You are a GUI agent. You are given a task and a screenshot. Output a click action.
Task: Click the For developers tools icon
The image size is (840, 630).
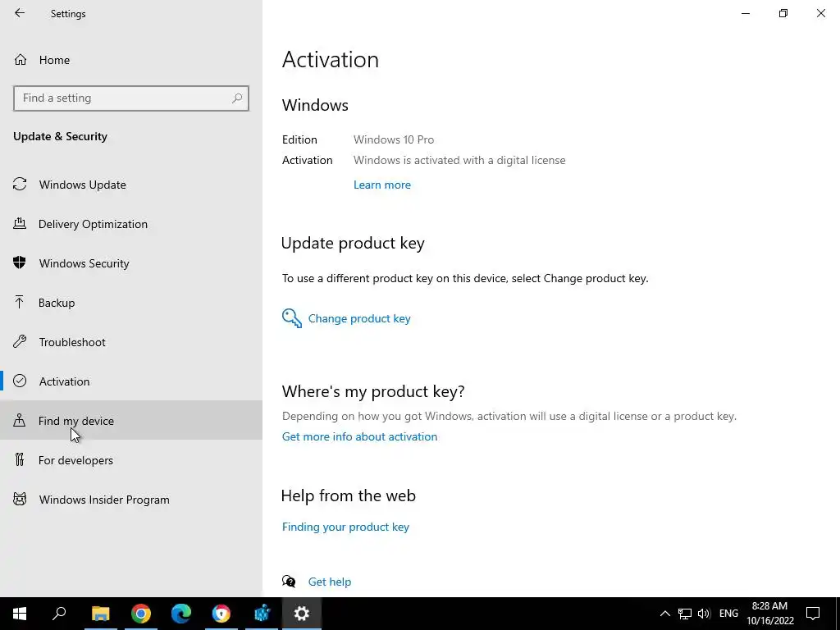[20, 459]
